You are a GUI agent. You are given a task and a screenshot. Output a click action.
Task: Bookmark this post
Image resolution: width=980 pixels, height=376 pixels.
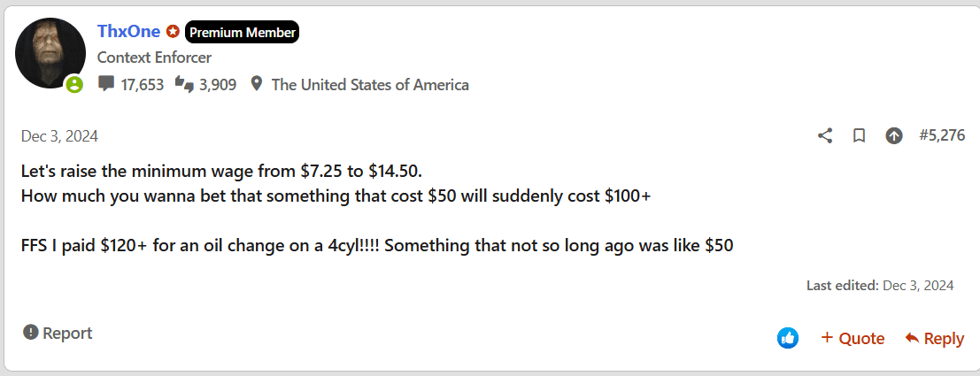859,135
